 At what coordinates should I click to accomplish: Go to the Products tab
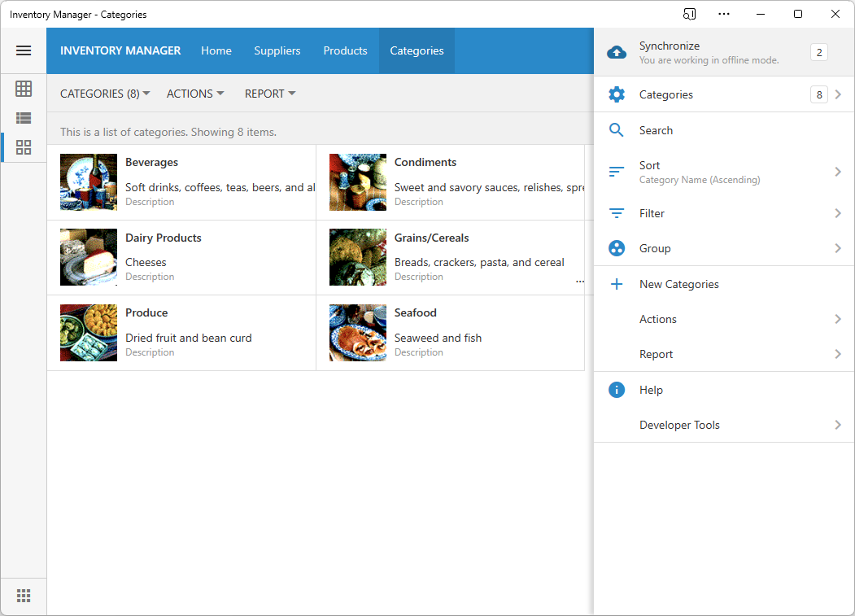click(345, 50)
